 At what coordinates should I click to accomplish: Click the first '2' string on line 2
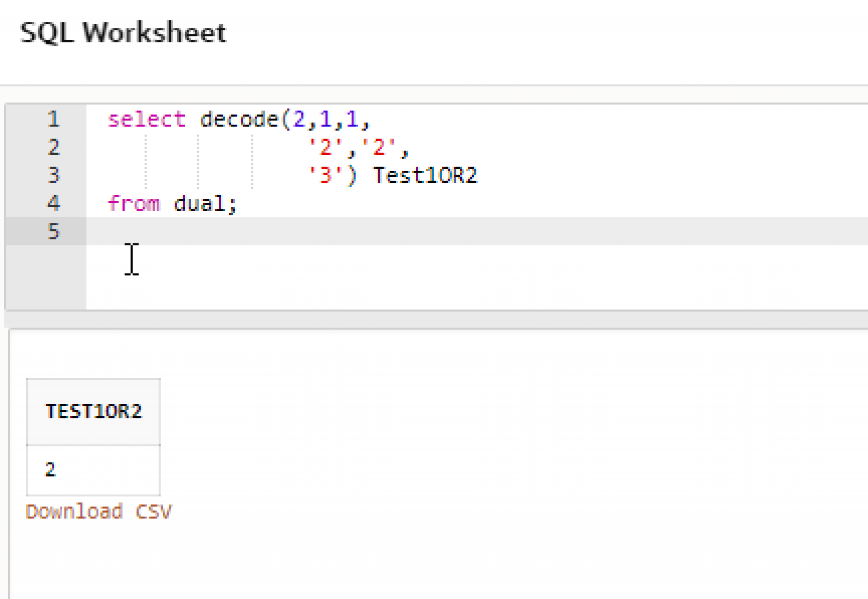(325, 147)
